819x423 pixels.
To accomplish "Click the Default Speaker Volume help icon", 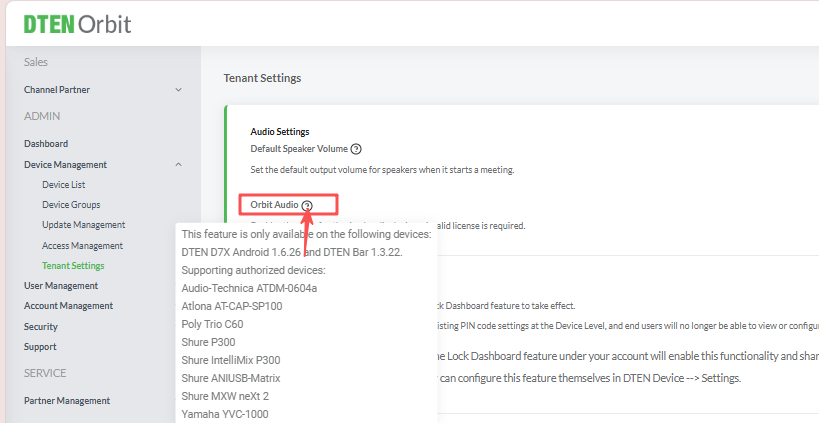I will [x=356, y=149].
